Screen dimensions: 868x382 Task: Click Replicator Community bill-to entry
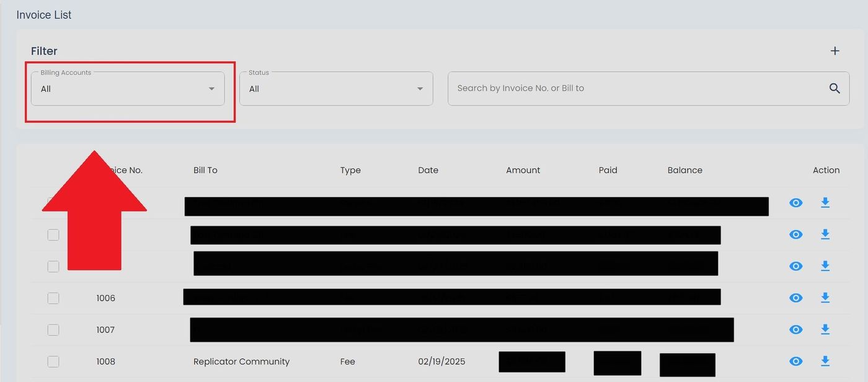(x=241, y=362)
